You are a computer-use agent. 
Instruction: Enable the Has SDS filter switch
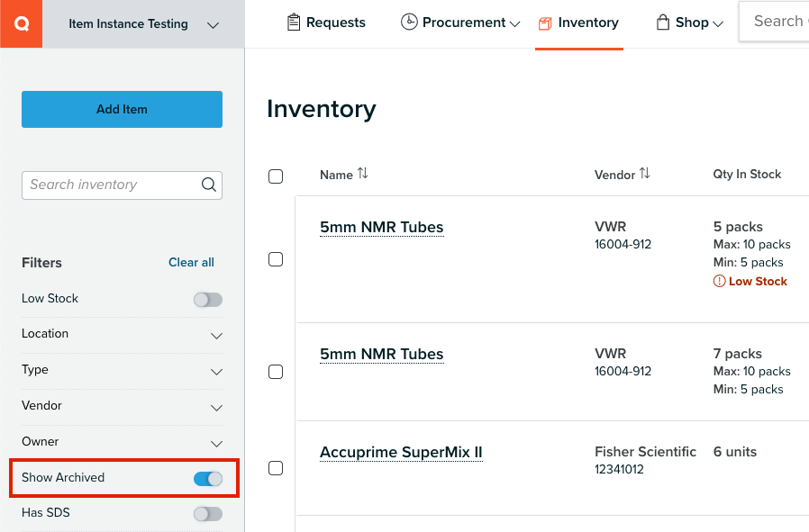(208, 514)
